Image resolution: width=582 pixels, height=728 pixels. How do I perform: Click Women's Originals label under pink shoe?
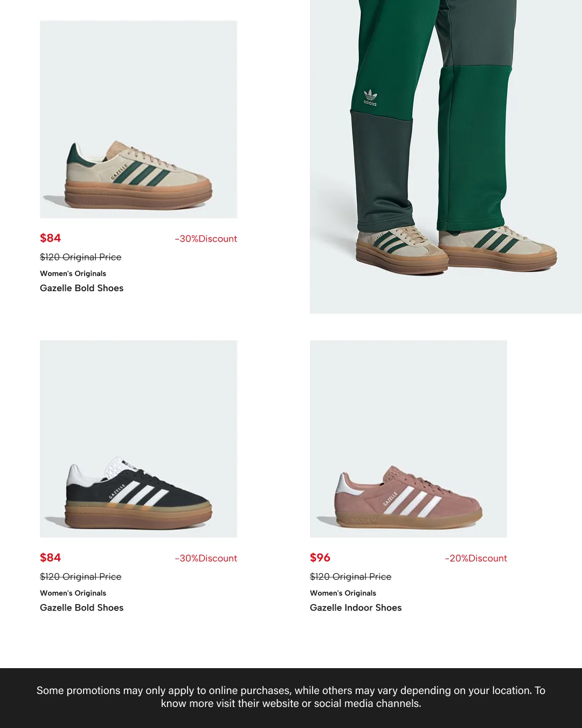coord(343,593)
